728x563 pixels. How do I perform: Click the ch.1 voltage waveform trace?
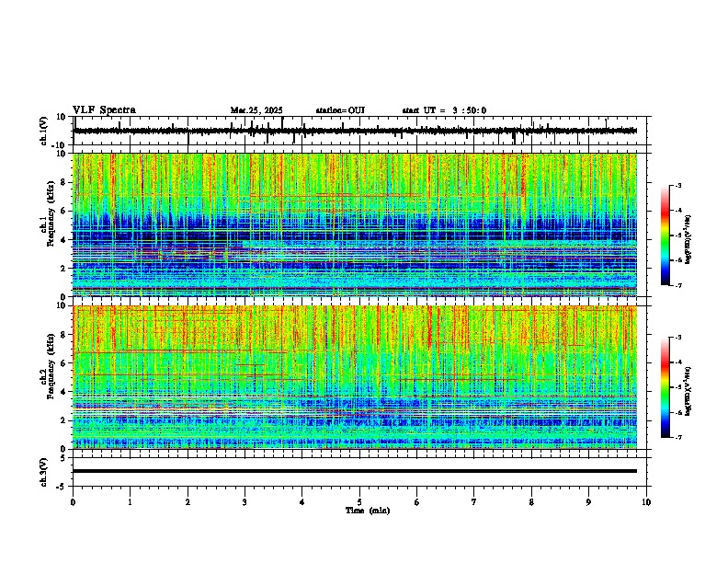point(355,131)
